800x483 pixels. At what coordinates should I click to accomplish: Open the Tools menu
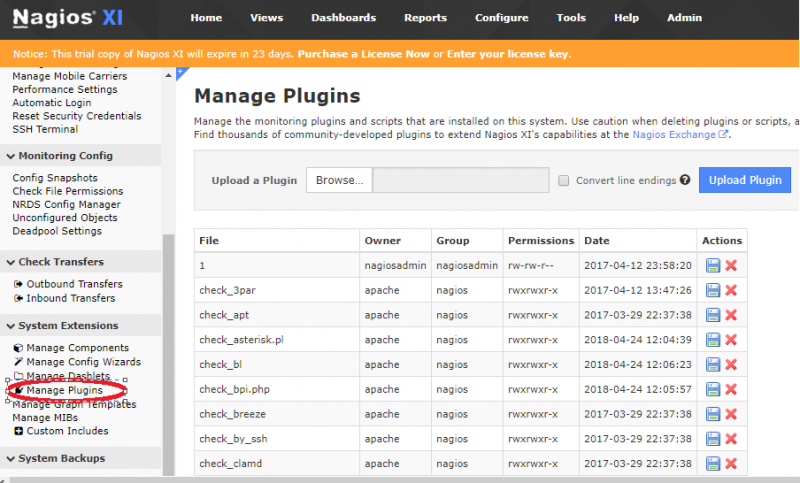[571, 18]
